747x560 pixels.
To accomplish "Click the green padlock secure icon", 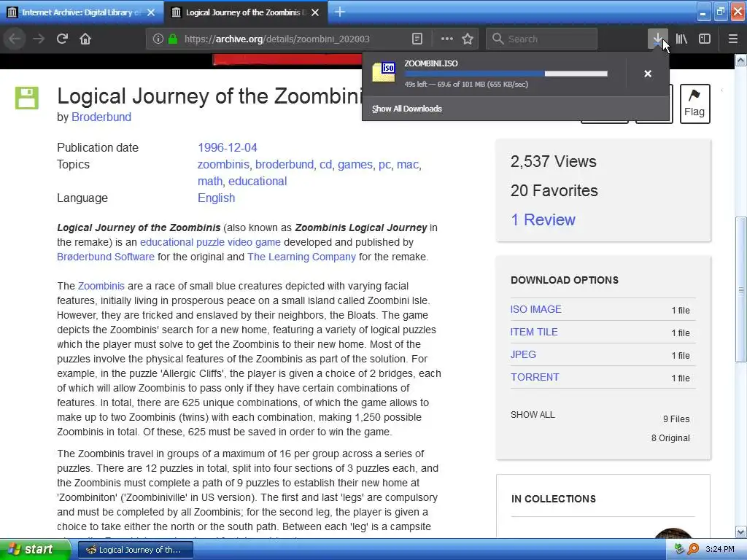I will click(x=173, y=39).
